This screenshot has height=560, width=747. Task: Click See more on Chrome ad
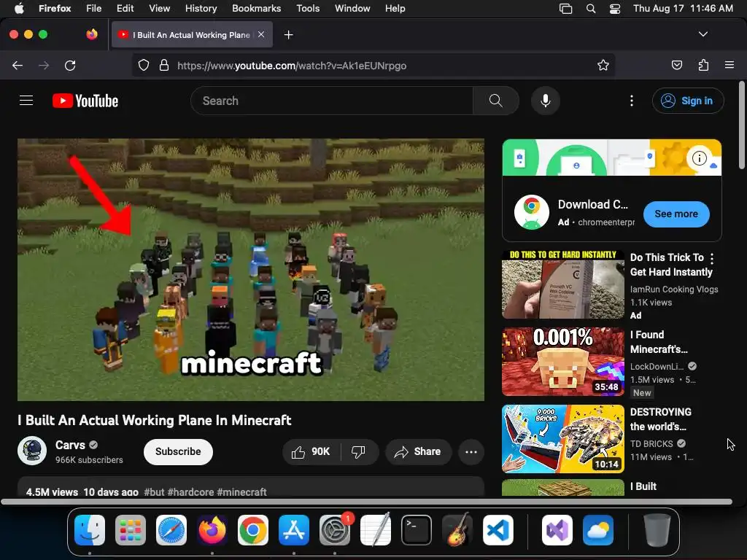[x=676, y=214]
